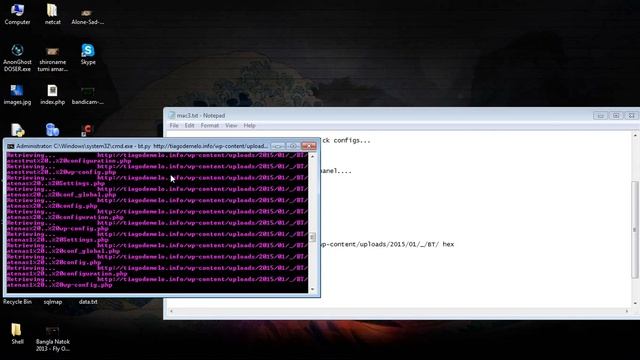The height and width of the screenshot is (360, 640).
Task: Click the Notepad vertical scrollbar up arrow
Action: [x=635, y=136]
